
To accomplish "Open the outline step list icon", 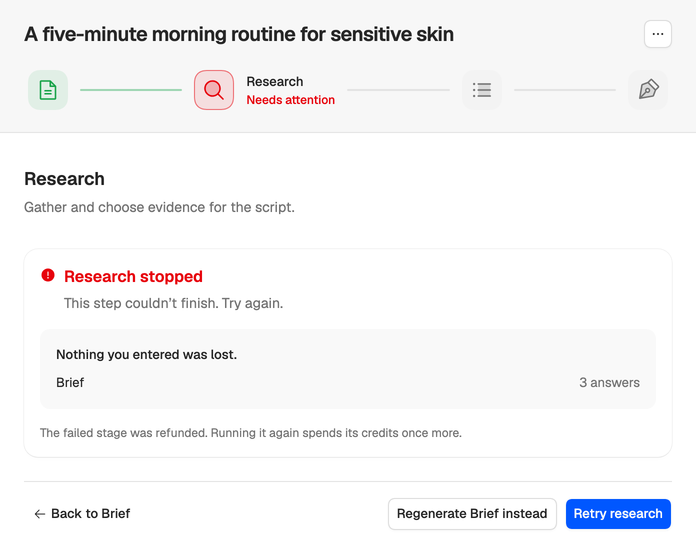I will pos(482,90).
